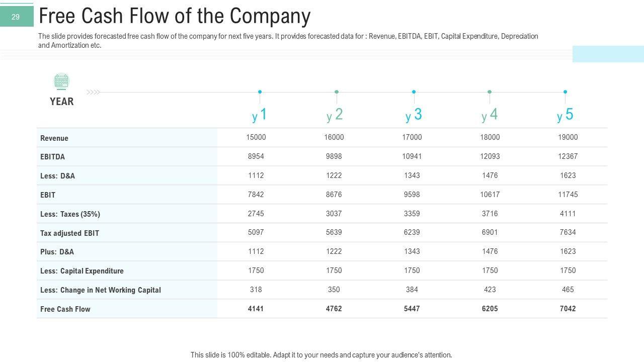Select the y3 timeline dot marker
The width and height of the screenshot is (644, 362).
point(414,92)
